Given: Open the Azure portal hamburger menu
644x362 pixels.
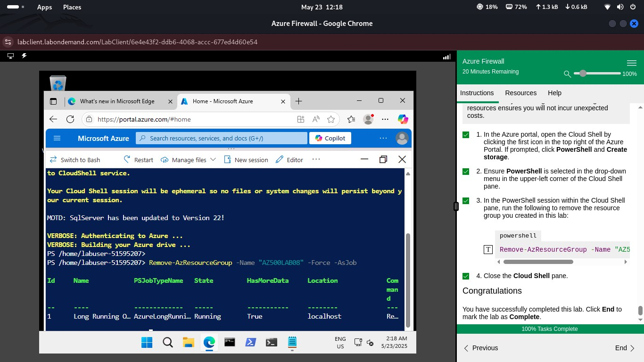Looking at the screenshot, I should click(x=57, y=138).
